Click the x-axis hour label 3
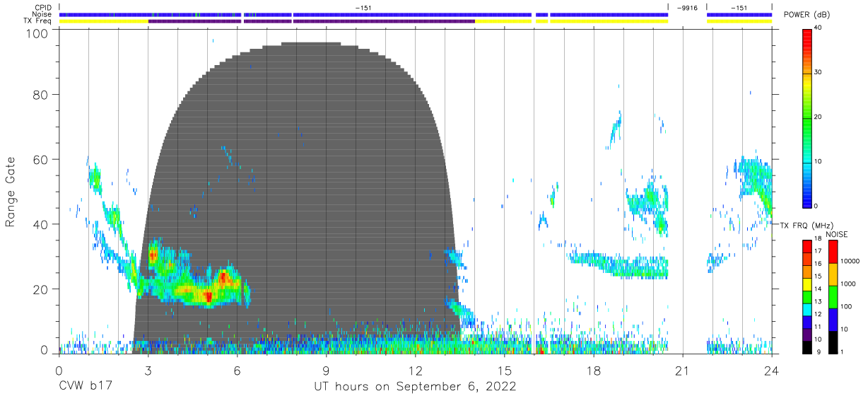 click(x=148, y=371)
